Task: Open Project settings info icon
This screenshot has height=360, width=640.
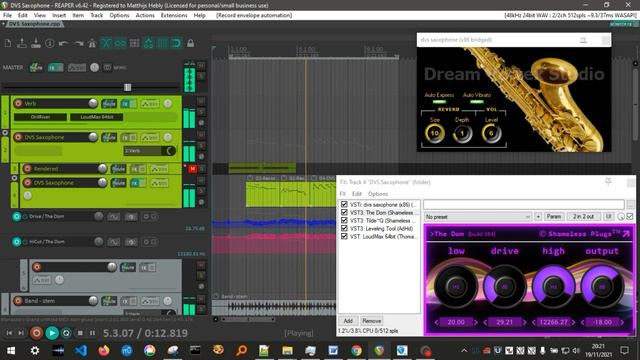Action: 50,43
